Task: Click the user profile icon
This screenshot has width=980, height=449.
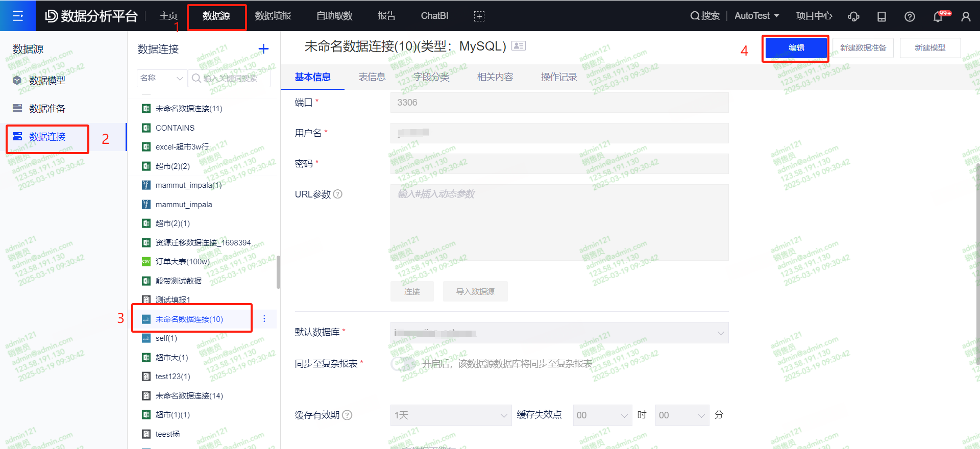Action: (x=966, y=16)
